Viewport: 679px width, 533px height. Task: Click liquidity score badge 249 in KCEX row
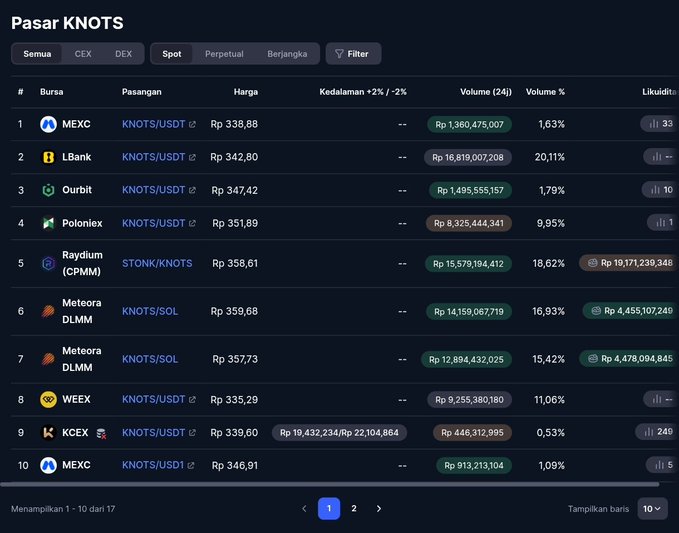pos(656,432)
